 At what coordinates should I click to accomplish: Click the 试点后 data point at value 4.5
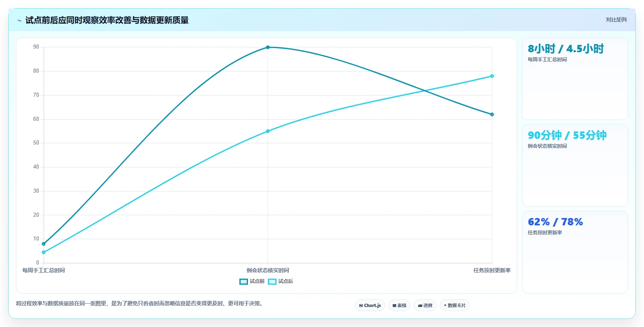coord(44,252)
